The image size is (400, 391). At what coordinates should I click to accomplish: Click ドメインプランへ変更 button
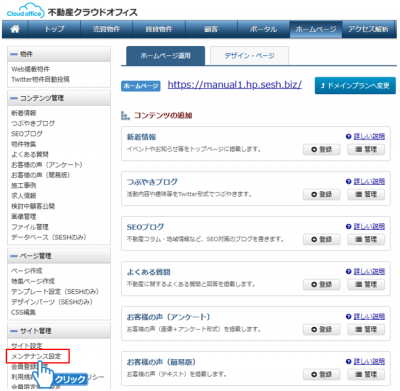355,86
